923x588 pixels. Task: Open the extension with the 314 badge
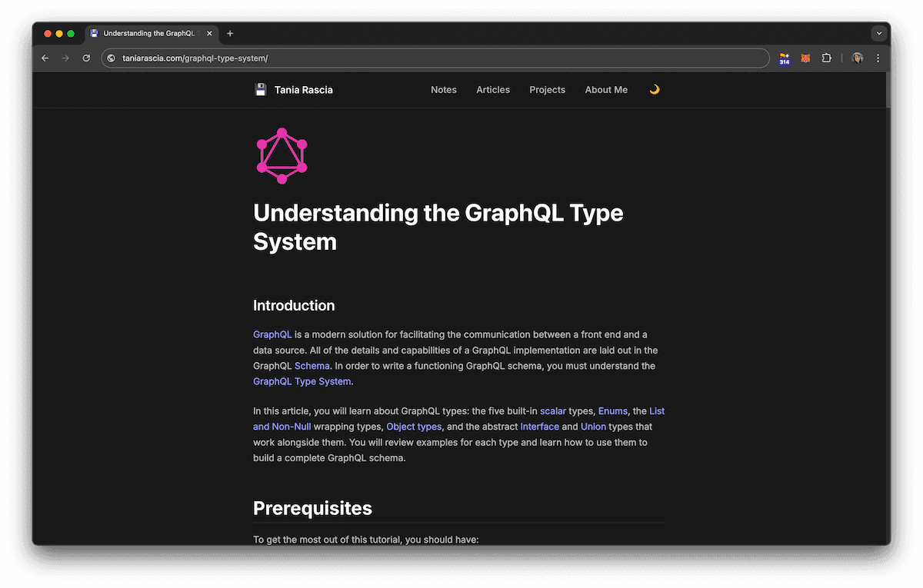[785, 58]
